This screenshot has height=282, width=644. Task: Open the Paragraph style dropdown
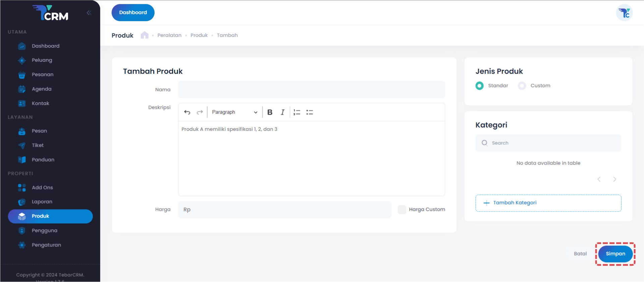pyautogui.click(x=234, y=112)
